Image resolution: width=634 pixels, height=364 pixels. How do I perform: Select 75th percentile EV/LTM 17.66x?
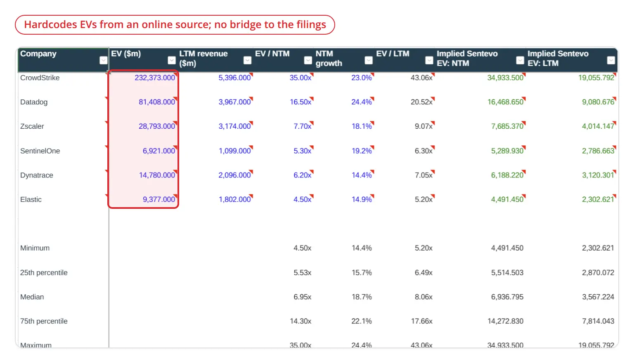421,321
